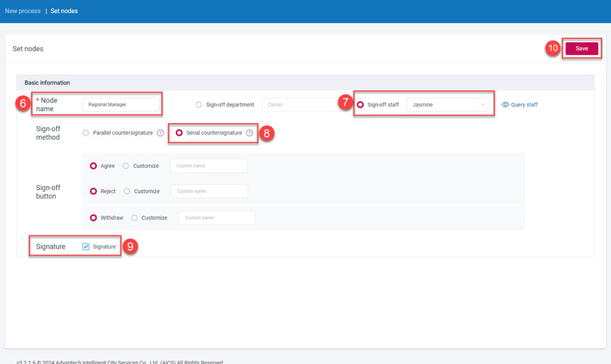The height and width of the screenshot is (364, 611).
Task: Open the Query staff link
Action: 524,104
